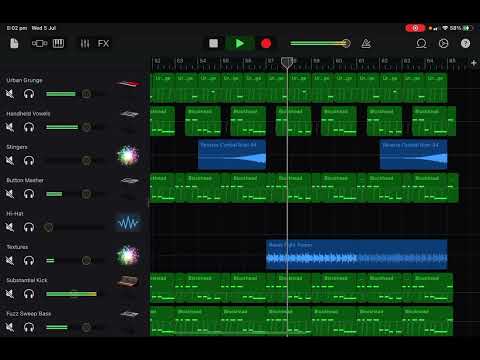This screenshot has height=360, width=480.
Task: Select the Button Masher instrument icon
Action: point(129,181)
